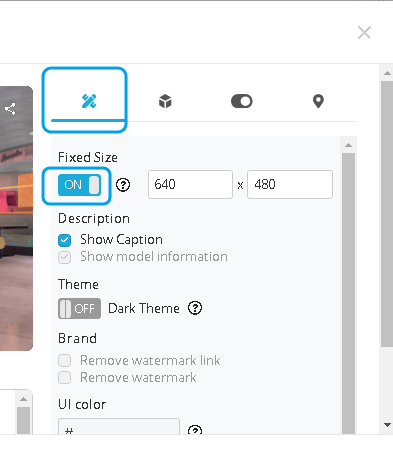This screenshot has height=450, width=393.
Task: Click the outer dialog scroll-down arrow
Action: pos(387,425)
